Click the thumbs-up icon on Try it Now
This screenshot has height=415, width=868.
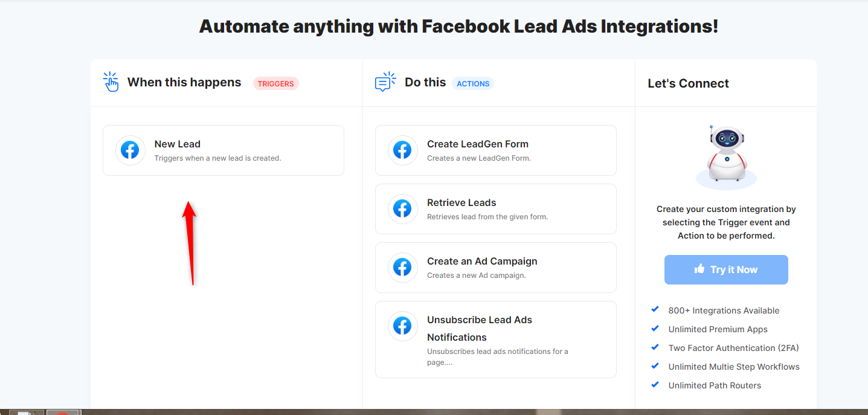pyautogui.click(x=699, y=269)
